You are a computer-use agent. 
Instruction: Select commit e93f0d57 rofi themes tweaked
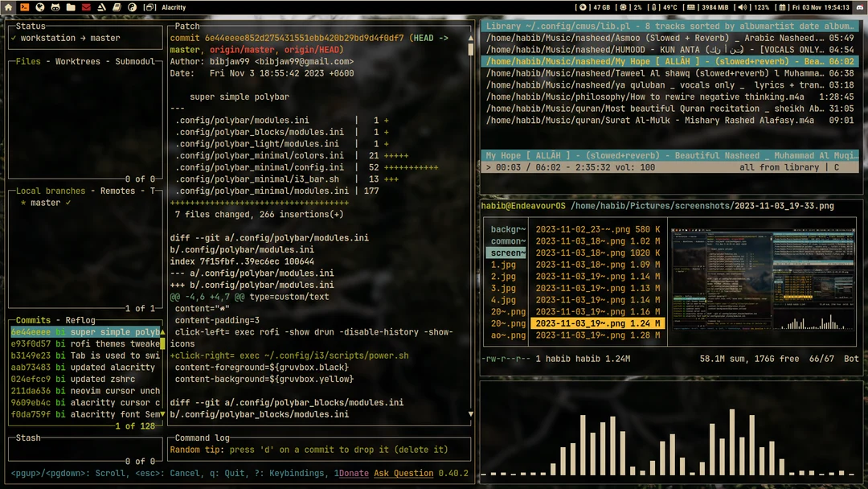(80, 343)
